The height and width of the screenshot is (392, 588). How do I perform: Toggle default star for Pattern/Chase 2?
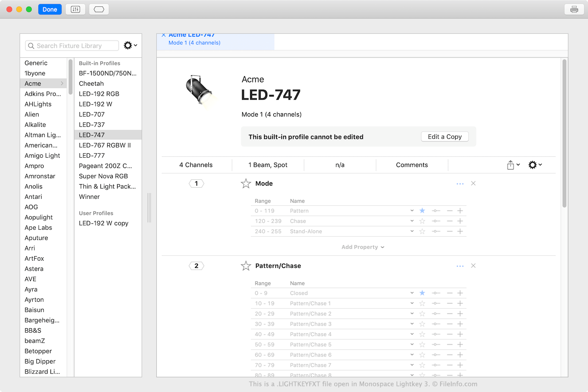(422, 314)
